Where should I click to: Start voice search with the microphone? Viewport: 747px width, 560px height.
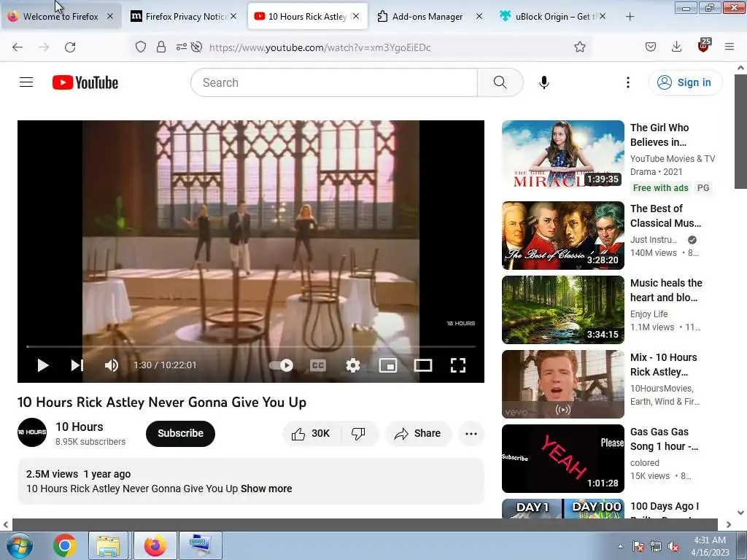544,82
